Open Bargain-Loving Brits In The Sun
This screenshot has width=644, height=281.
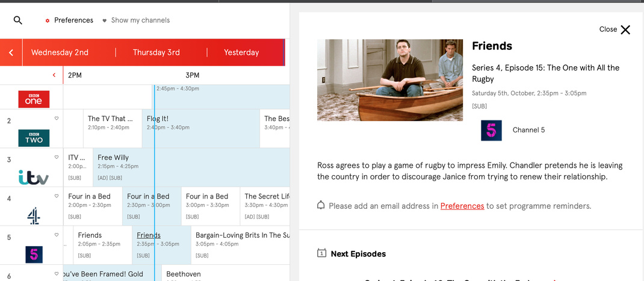click(x=240, y=245)
